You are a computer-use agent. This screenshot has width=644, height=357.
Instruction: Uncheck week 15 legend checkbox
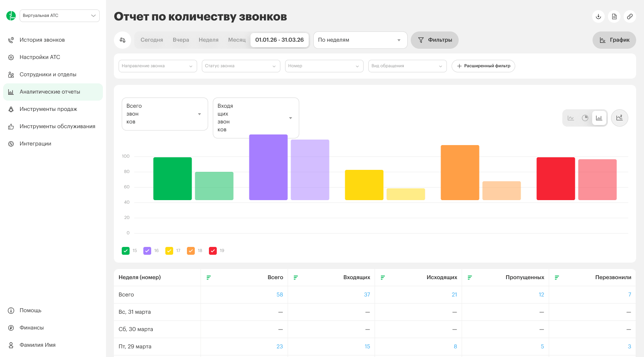pyautogui.click(x=126, y=251)
